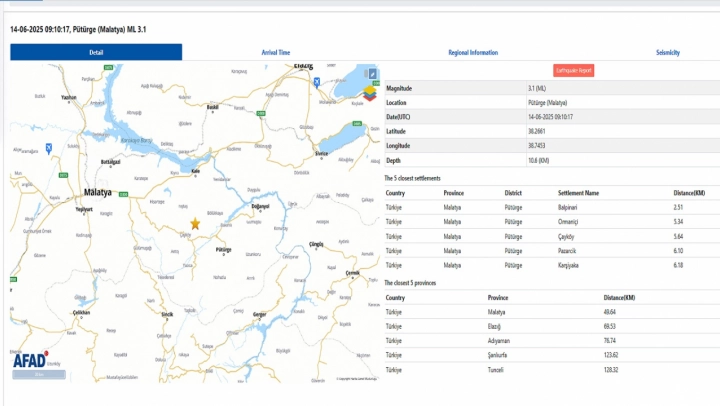Select the Detail tab
This screenshot has height=406, width=720.
[96, 52]
